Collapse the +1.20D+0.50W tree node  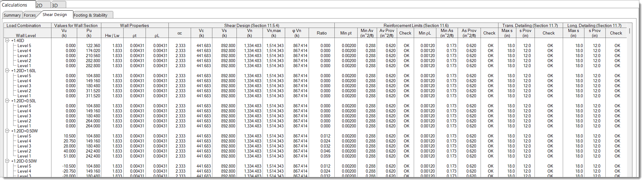pyautogui.click(x=7, y=131)
